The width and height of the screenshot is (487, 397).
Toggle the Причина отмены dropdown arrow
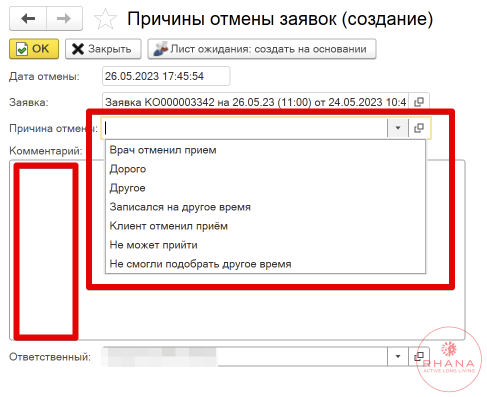click(398, 128)
